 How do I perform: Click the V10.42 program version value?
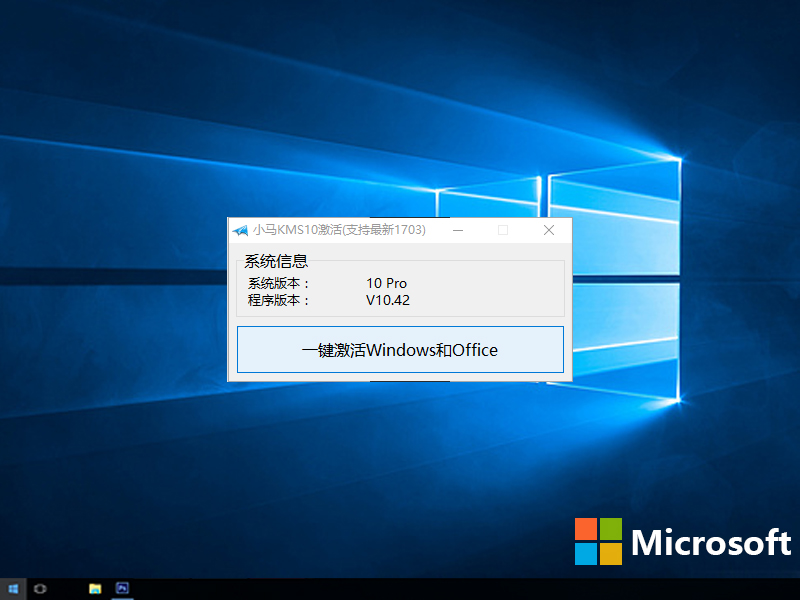coord(388,300)
